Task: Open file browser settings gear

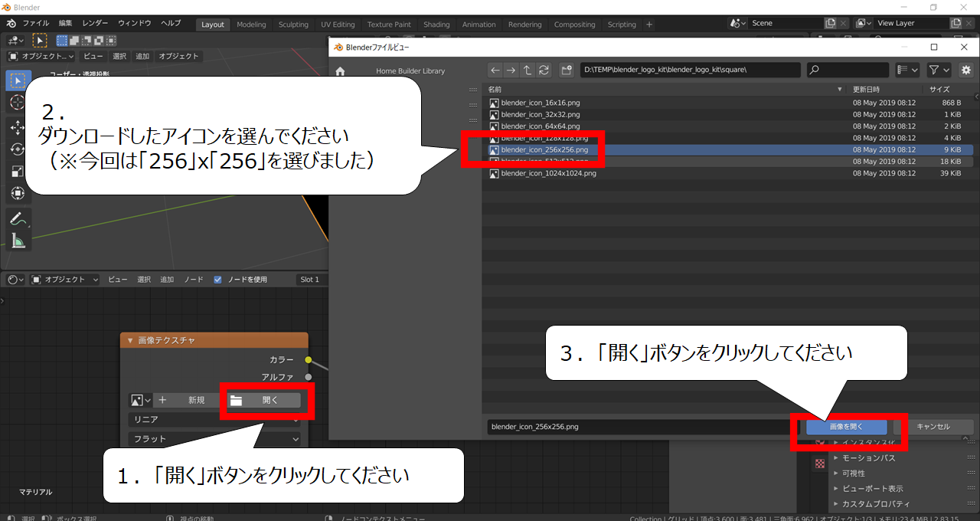Action: 965,70
